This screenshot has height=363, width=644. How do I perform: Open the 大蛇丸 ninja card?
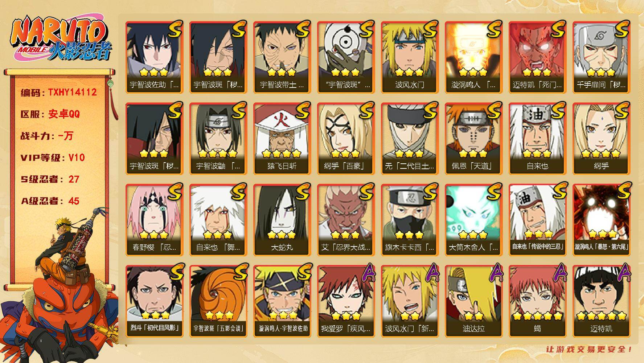(282, 220)
